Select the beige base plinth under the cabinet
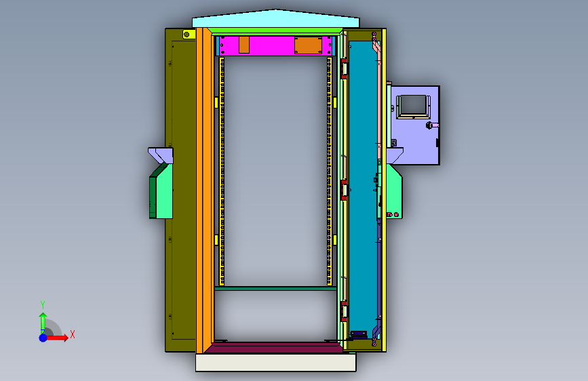This screenshot has height=381, width=588. (x=276, y=362)
